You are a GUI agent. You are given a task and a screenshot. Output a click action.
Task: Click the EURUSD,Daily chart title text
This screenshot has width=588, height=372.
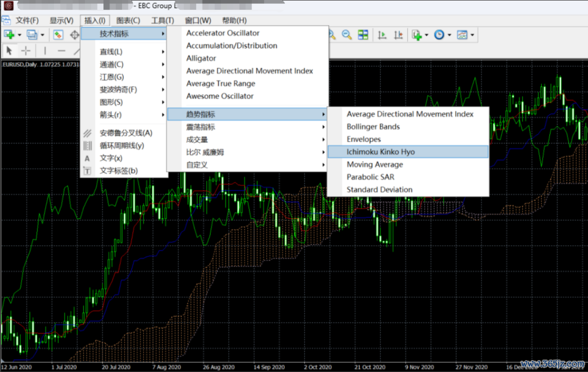click(20, 64)
